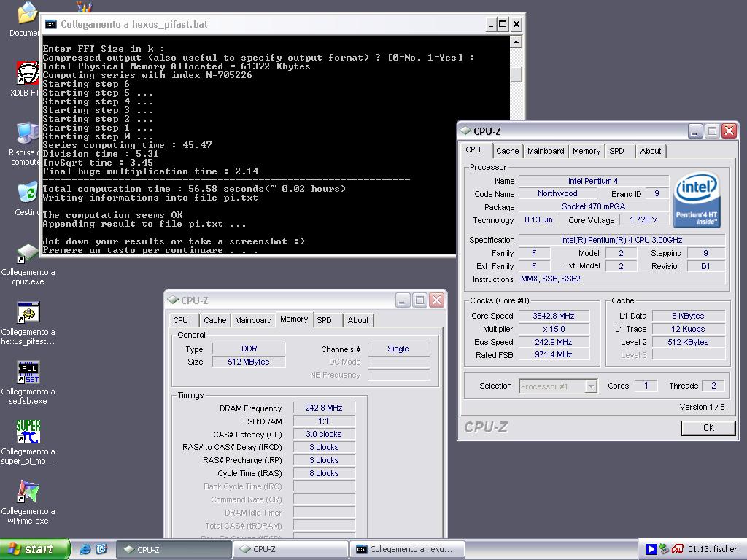Click the command prompt scrollbar thumb
Image resolution: width=747 pixels, height=560 pixels.
(x=516, y=74)
